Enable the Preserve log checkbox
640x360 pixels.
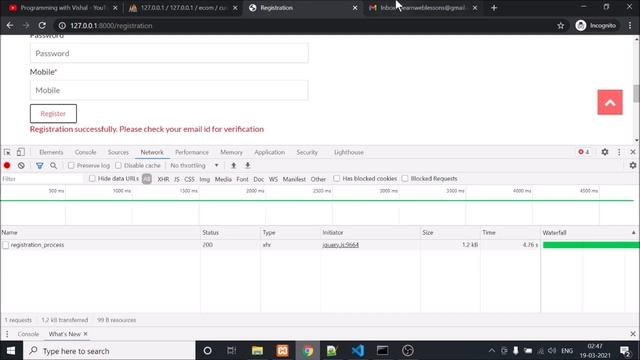71,165
